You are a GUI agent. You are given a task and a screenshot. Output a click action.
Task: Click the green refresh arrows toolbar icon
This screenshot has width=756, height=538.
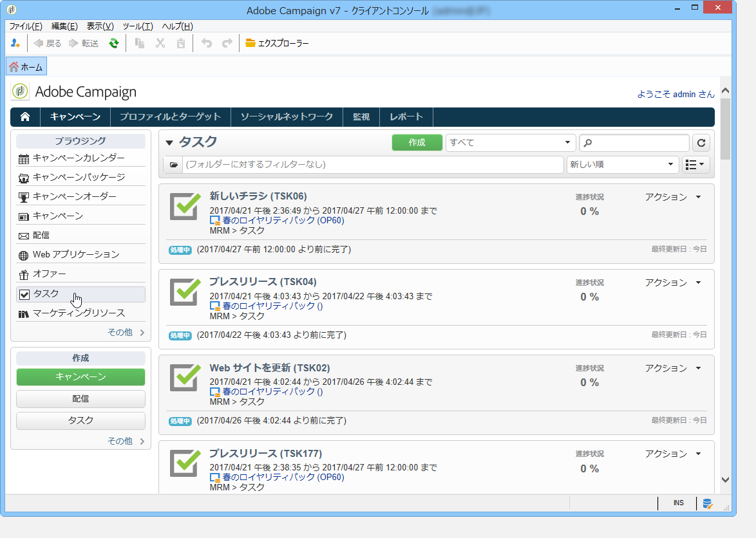[114, 43]
